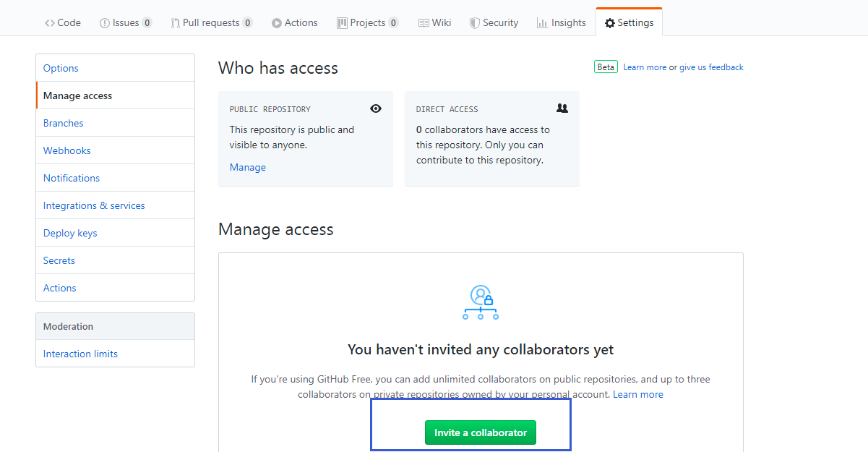This screenshot has height=452, width=868.
Task: Open Actions in the settings sidebar
Action: point(116,288)
